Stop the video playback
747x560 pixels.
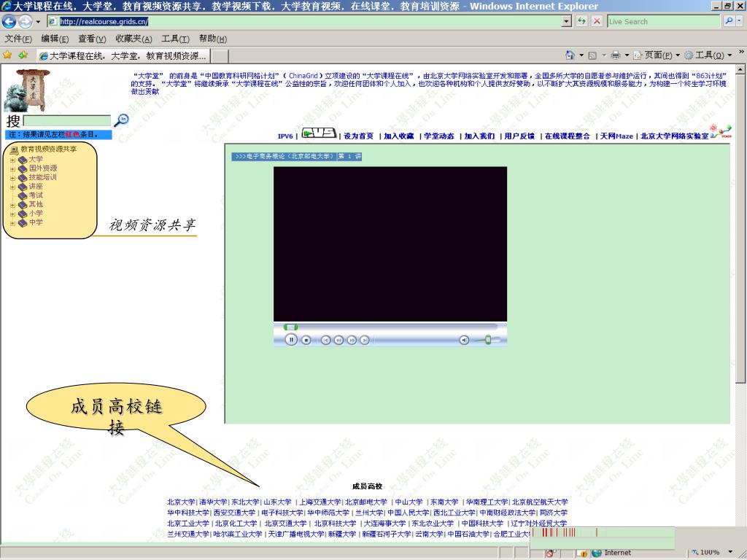[306, 340]
